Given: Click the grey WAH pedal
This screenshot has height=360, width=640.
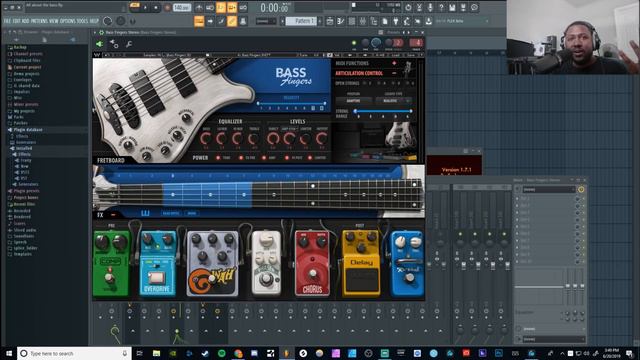Looking at the screenshot, I should tap(212, 262).
